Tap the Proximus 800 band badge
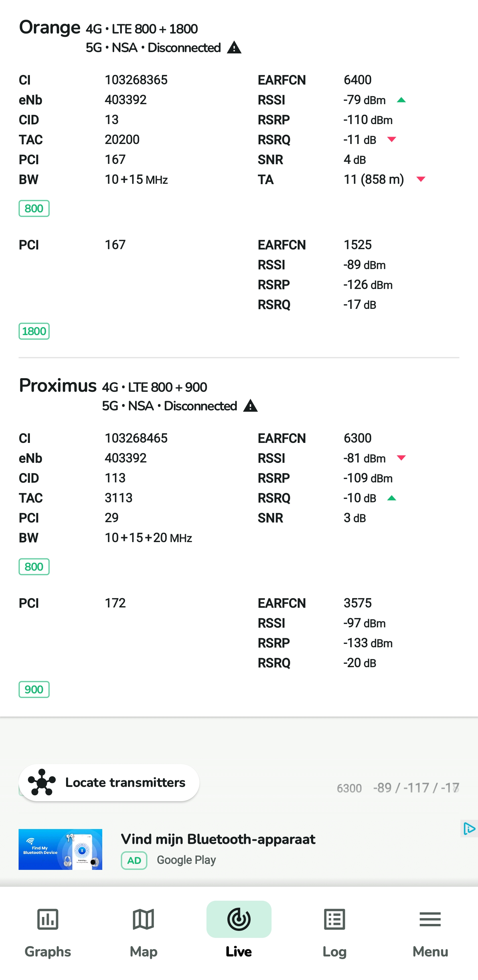Screen dimensions: 478x980 pos(34,567)
